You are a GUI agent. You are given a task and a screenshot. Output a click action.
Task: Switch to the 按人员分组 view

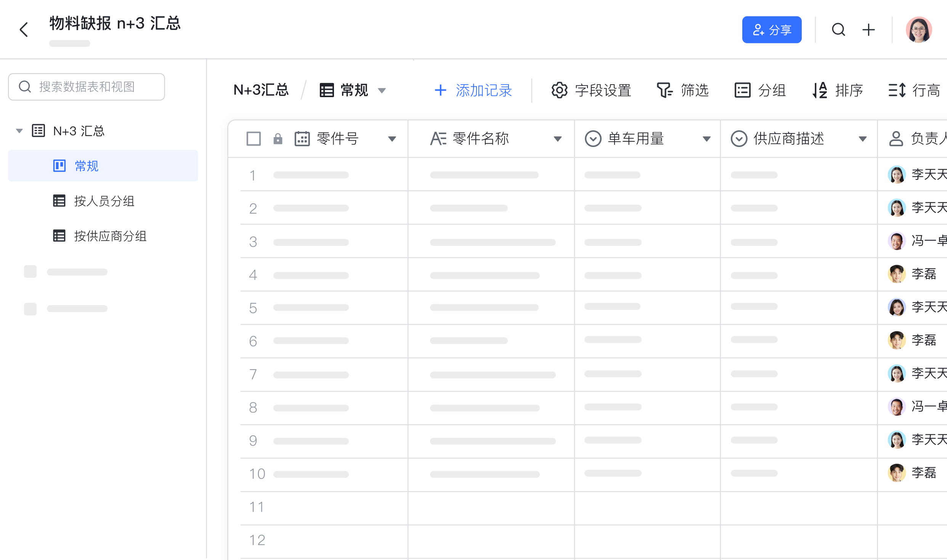[104, 201]
